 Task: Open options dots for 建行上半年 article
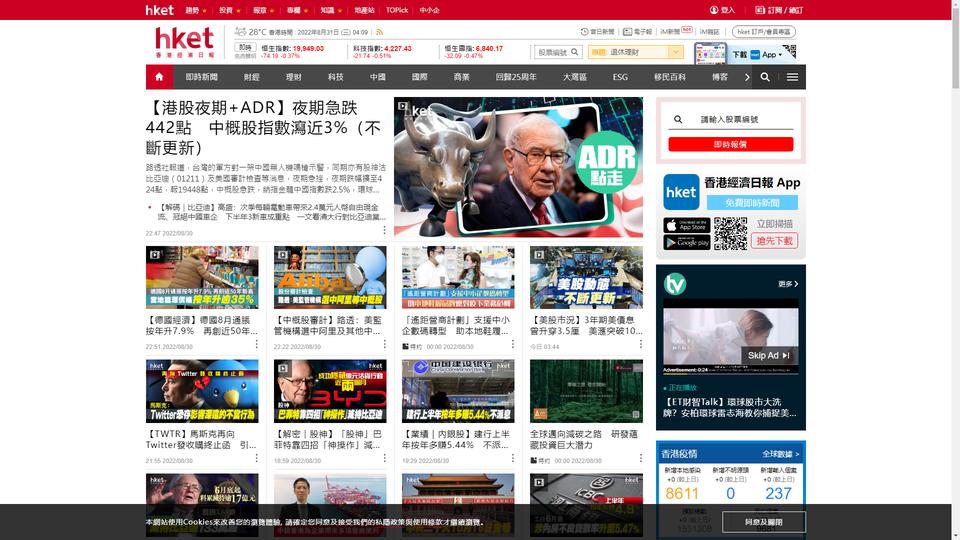coord(512,458)
